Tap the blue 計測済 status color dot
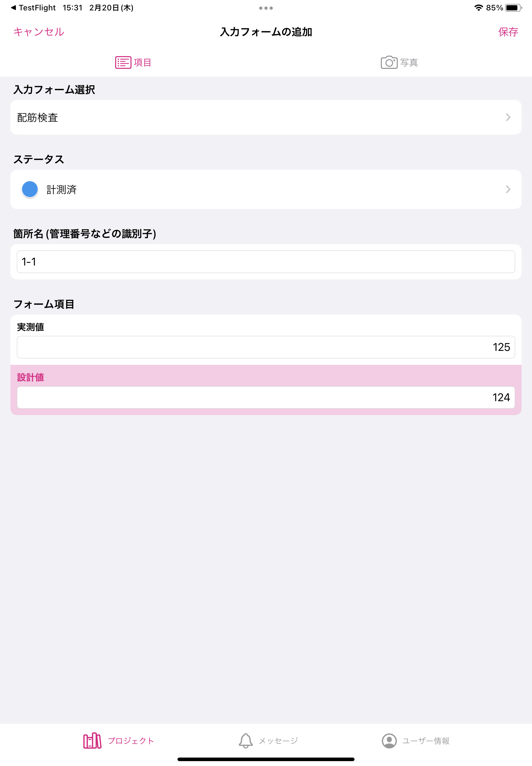This screenshot has height=766, width=532. (x=30, y=190)
